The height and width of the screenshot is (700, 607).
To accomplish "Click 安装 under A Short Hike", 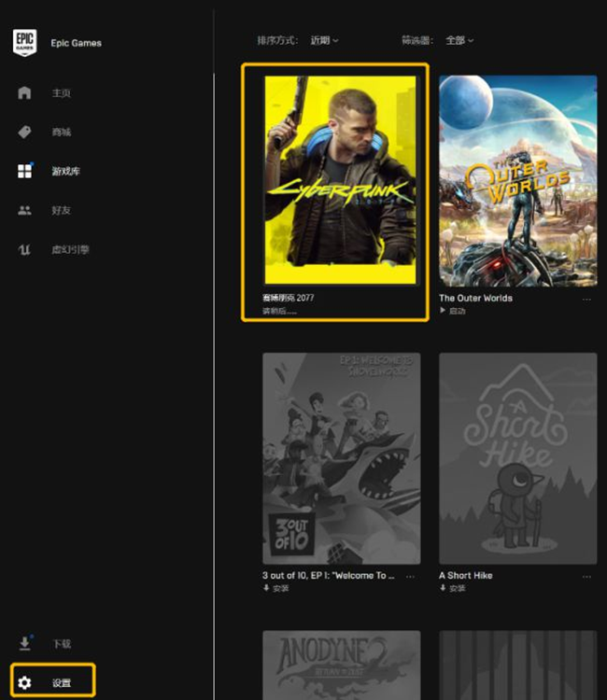I will pos(457,588).
